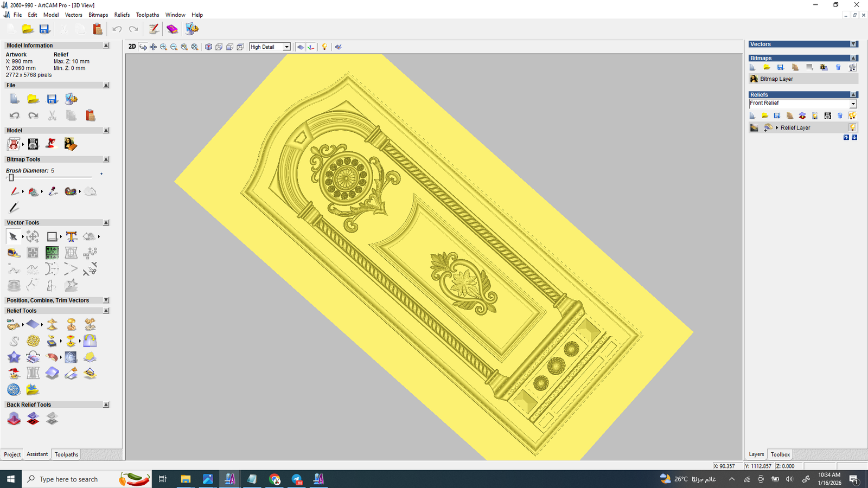The height and width of the screenshot is (488, 868).
Task: Click the Zoom In icon in view toolbar
Action: pyautogui.click(x=163, y=47)
